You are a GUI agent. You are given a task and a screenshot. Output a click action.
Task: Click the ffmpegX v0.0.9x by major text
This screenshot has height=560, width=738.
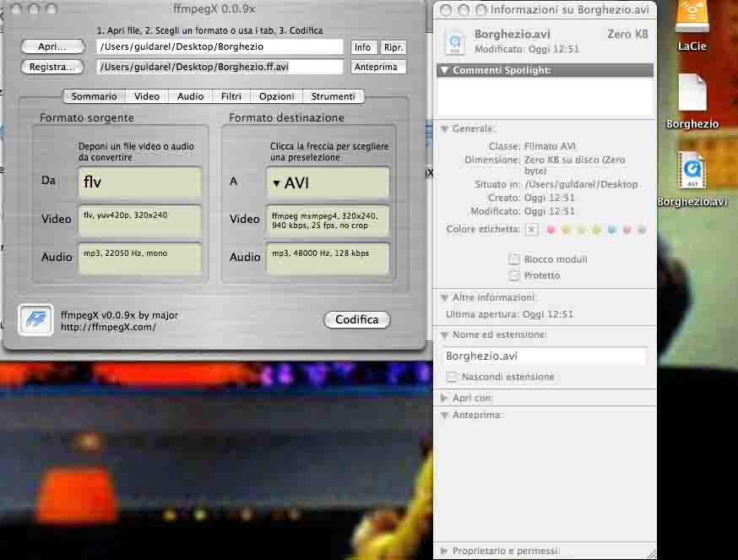tap(120, 315)
